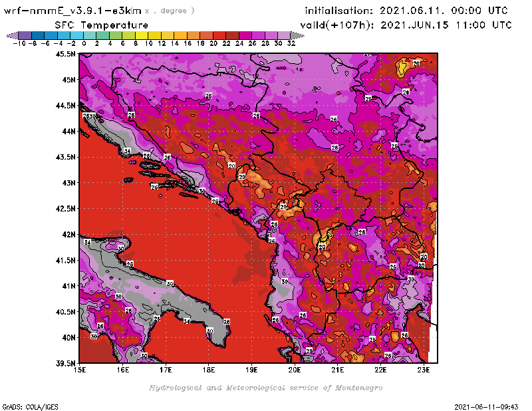Click the longitude label '20E'
Screen dimensions: 532x411
coord(295,370)
